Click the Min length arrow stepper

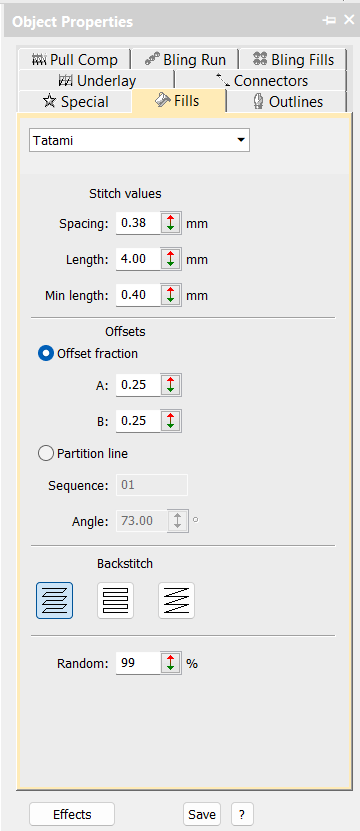coord(170,295)
